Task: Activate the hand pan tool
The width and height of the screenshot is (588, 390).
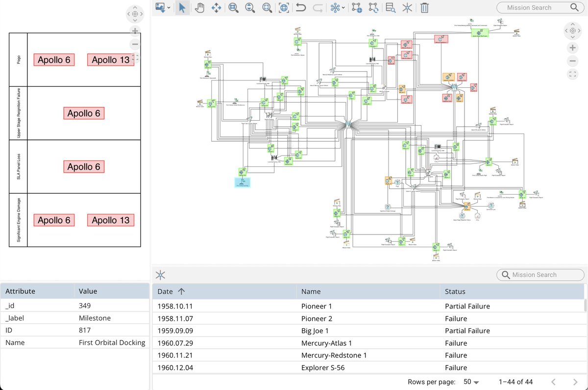Action: click(x=199, y=7)
